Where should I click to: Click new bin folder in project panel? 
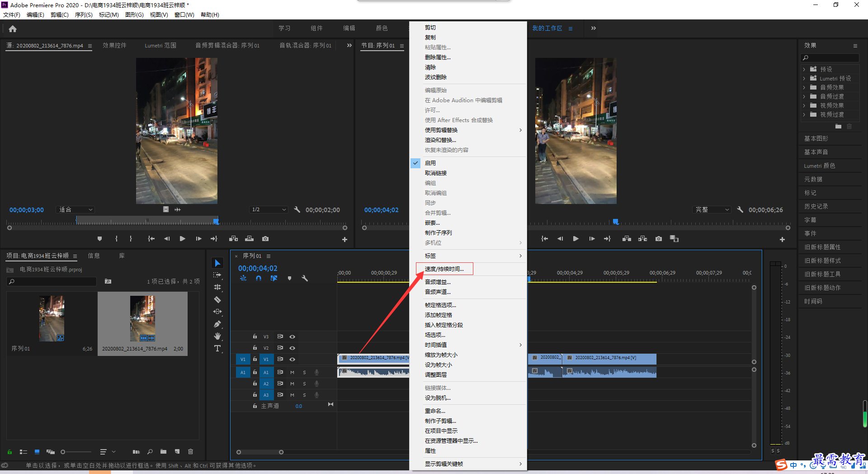coord(163,451)
